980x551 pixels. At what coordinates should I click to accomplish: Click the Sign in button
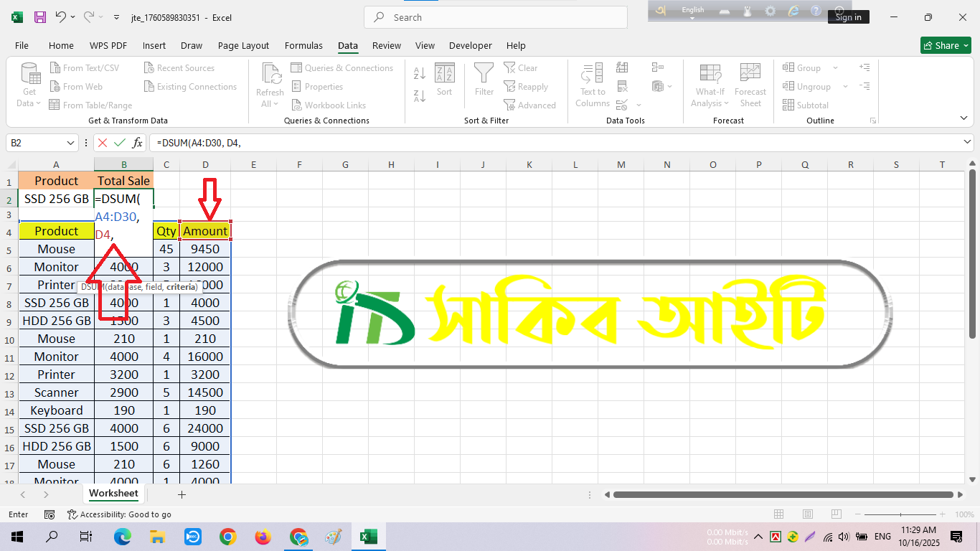tap(848, 17)
